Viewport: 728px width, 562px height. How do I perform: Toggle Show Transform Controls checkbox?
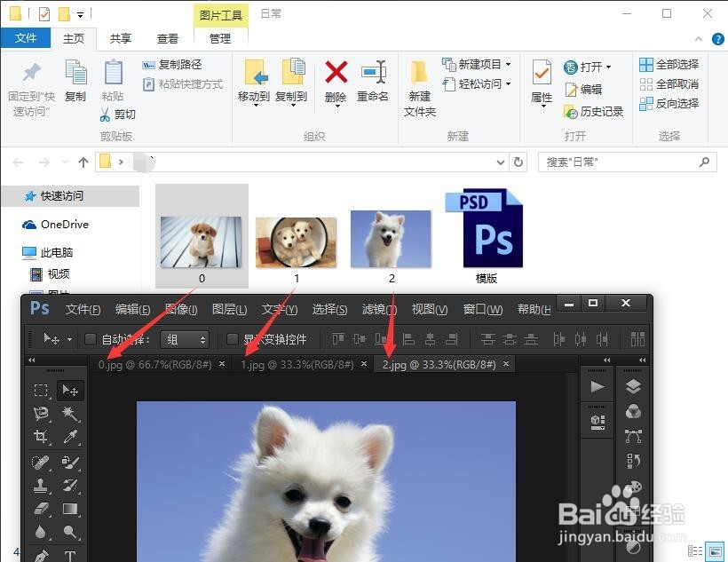click(232, 339)
